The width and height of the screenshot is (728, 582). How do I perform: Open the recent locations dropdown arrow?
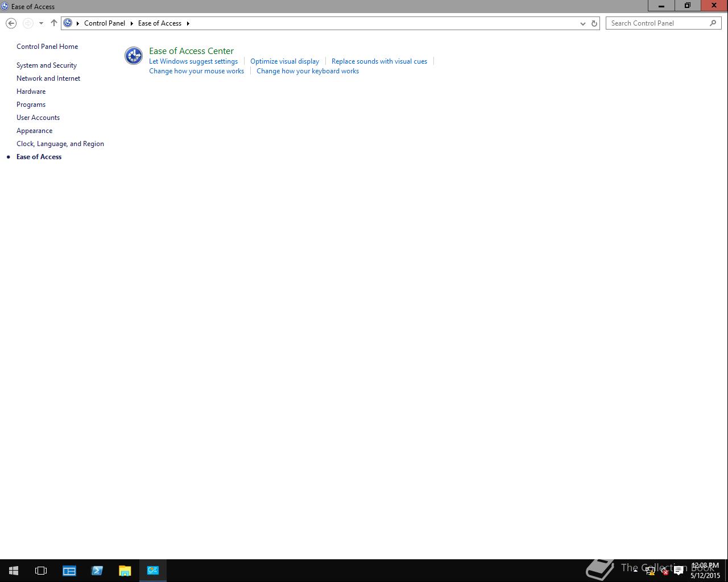[41, 23]
